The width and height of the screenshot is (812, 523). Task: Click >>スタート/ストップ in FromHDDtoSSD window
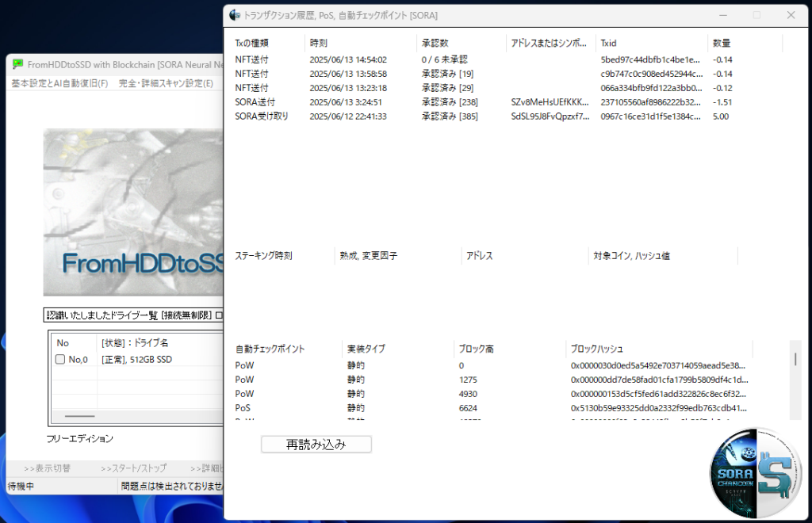[x=133, y=468]
